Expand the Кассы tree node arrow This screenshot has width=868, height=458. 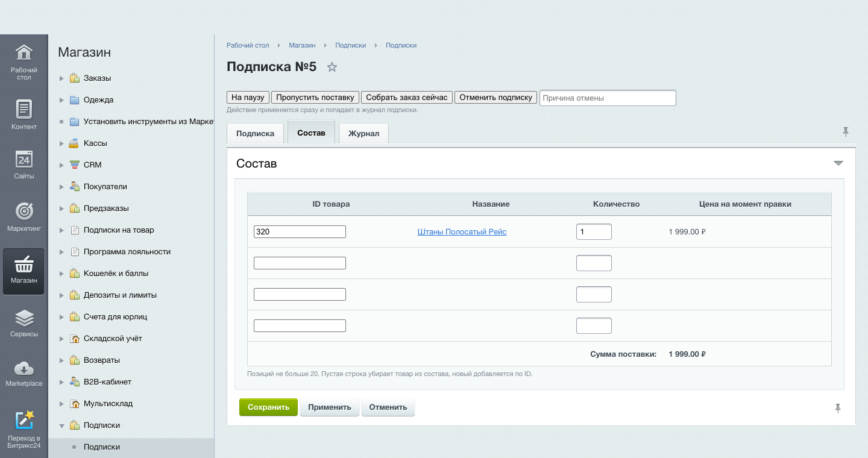(61, 143)
